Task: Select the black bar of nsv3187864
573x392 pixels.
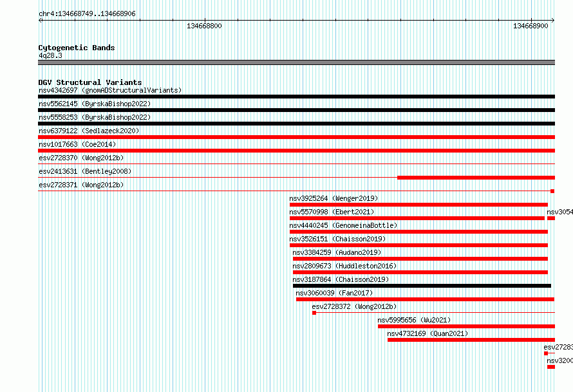Action: coord(422,286)
